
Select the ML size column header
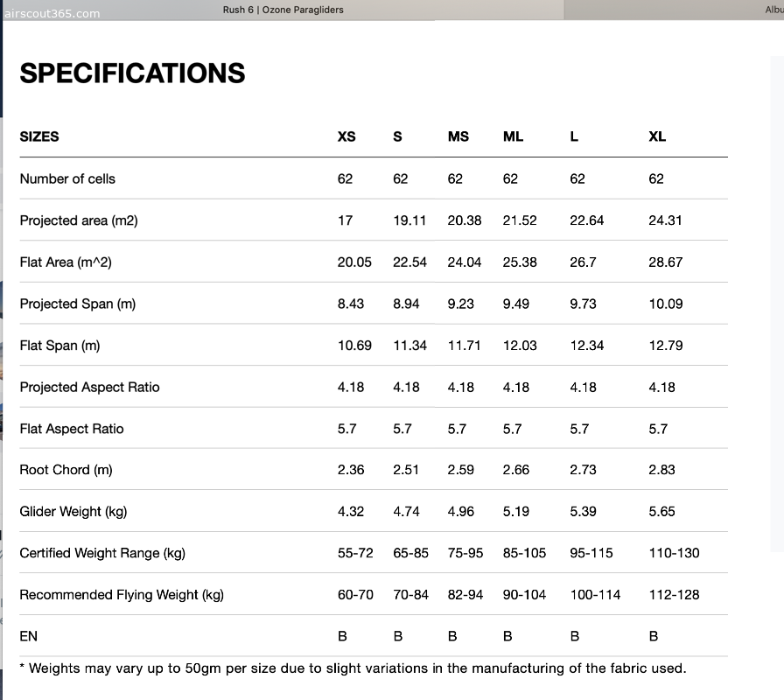click(x=513, y=136)
